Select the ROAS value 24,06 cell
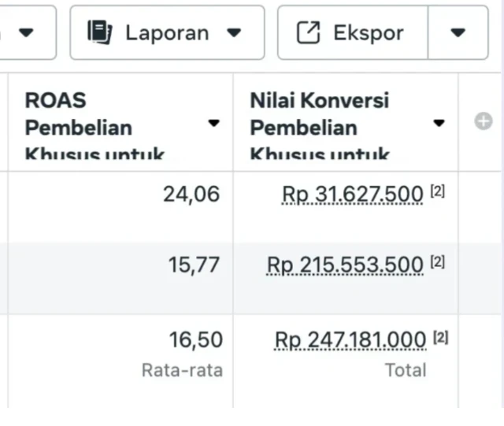The width and height of the screenshot is (504, 426). point(191,194)
